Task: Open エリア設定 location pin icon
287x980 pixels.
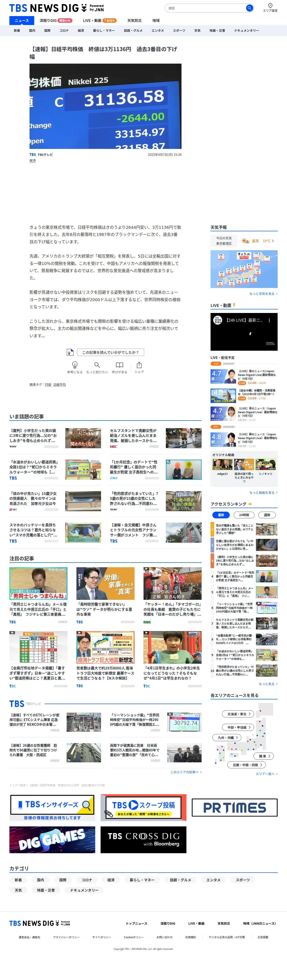Action: (x=270, y=6)
